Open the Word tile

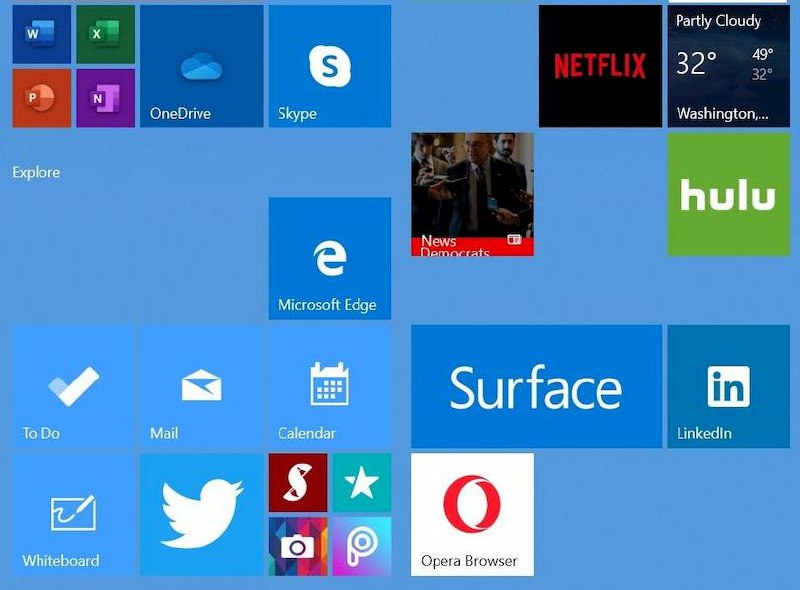tap(42, 35)
